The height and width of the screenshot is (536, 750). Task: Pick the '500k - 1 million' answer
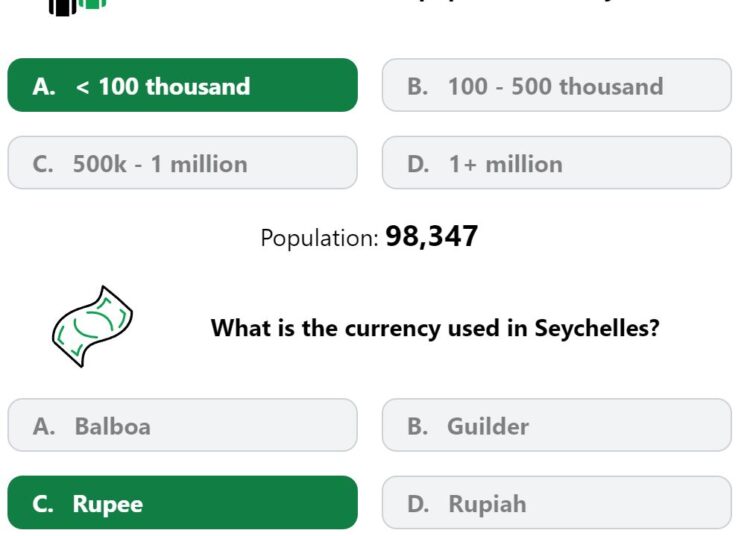coord(182,163)
